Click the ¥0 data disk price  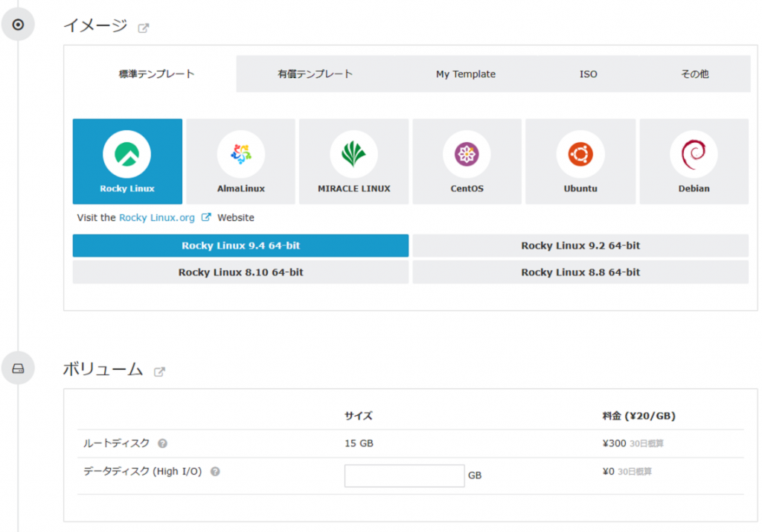pos(609,471)
